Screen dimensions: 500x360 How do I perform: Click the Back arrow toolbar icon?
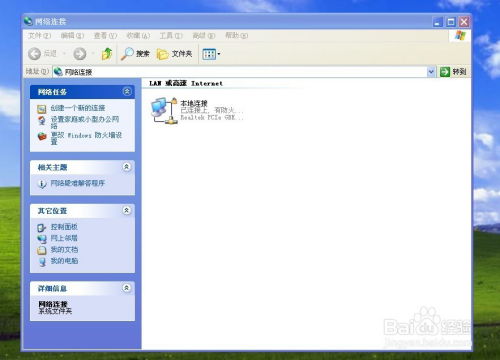(x=34, y=53)
